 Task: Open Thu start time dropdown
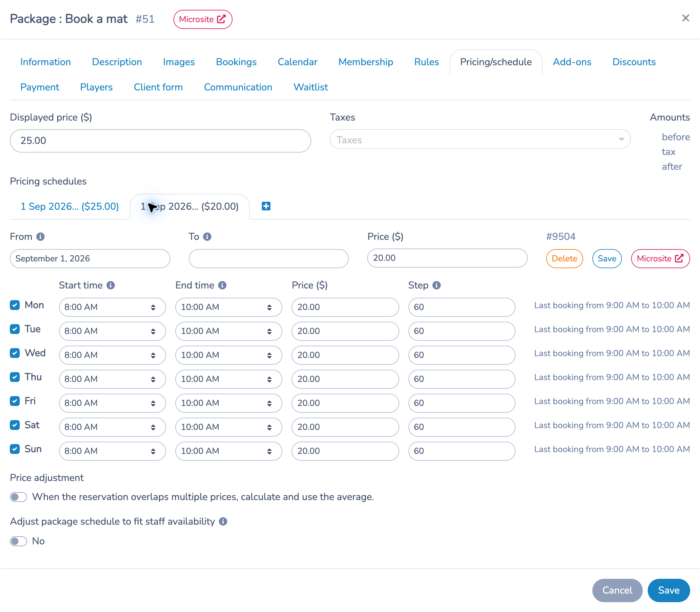coord(112,379)
